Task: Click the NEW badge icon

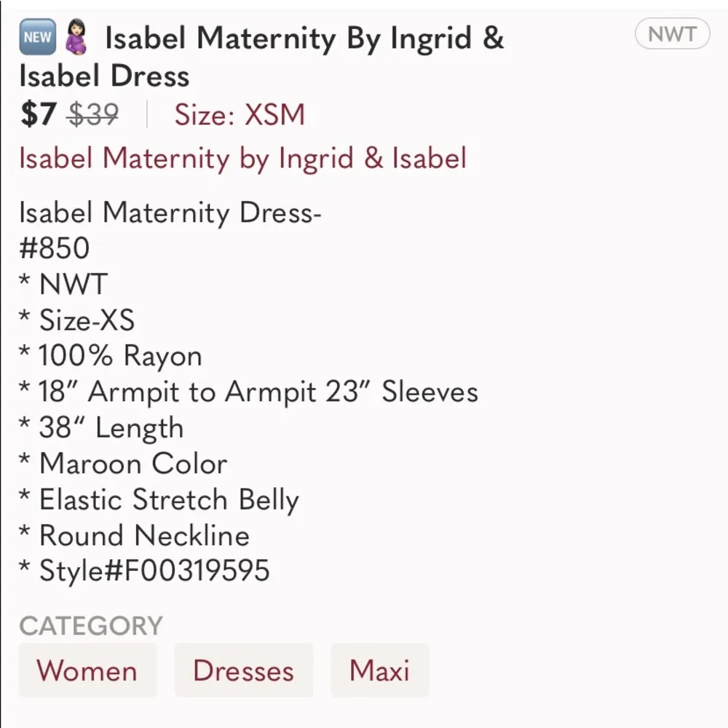Action: coord(36,36)
